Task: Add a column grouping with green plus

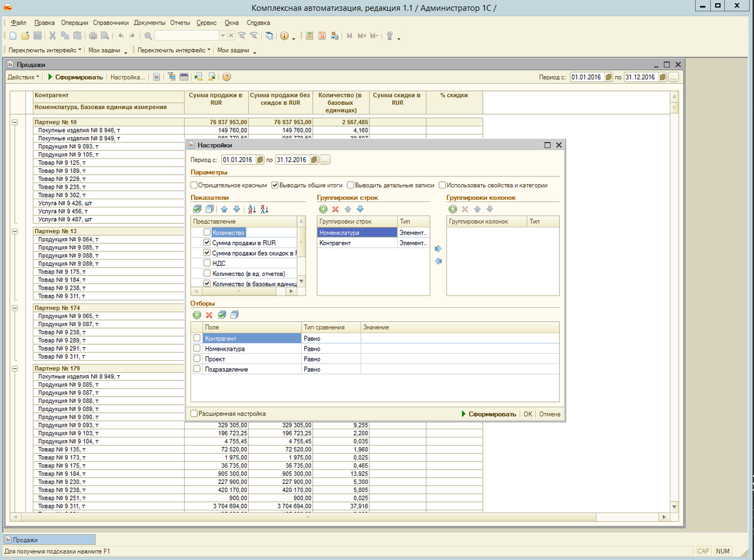Action: tap(452, 209)
